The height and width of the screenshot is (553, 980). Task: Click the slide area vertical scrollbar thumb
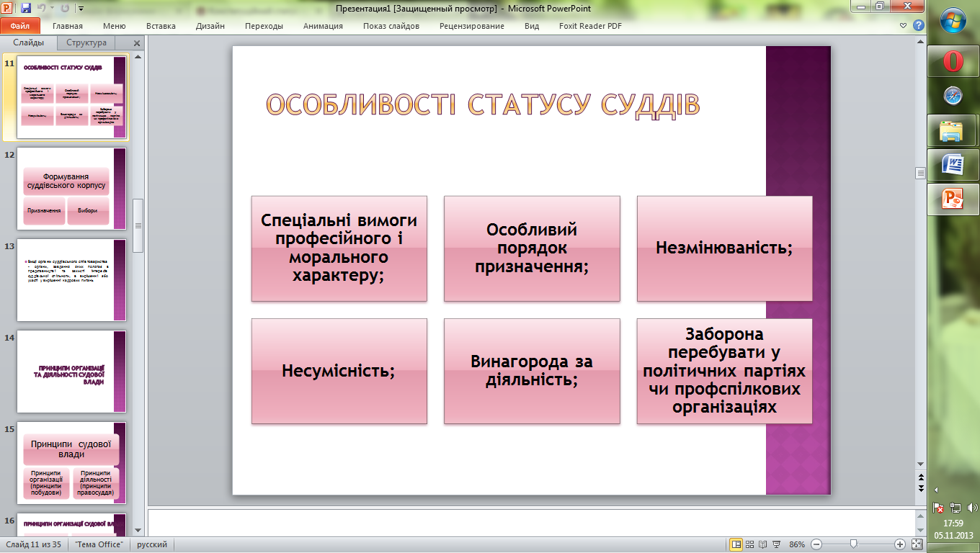tap(919, 173)
